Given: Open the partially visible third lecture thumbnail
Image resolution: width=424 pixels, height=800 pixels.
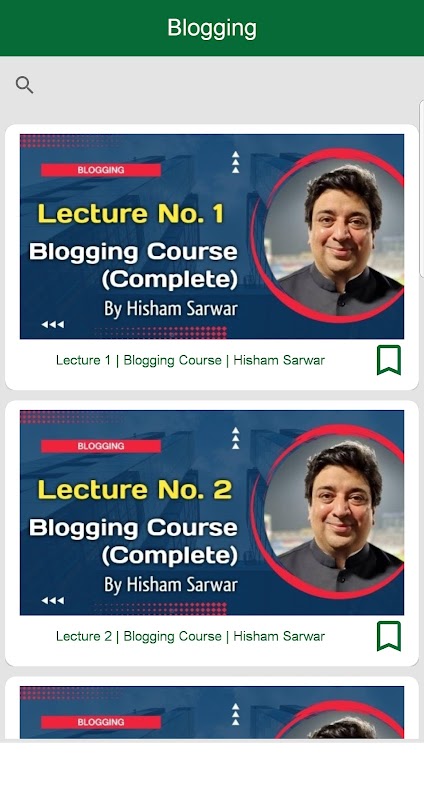Looking at the screenshot, I should tap(212, 712).
